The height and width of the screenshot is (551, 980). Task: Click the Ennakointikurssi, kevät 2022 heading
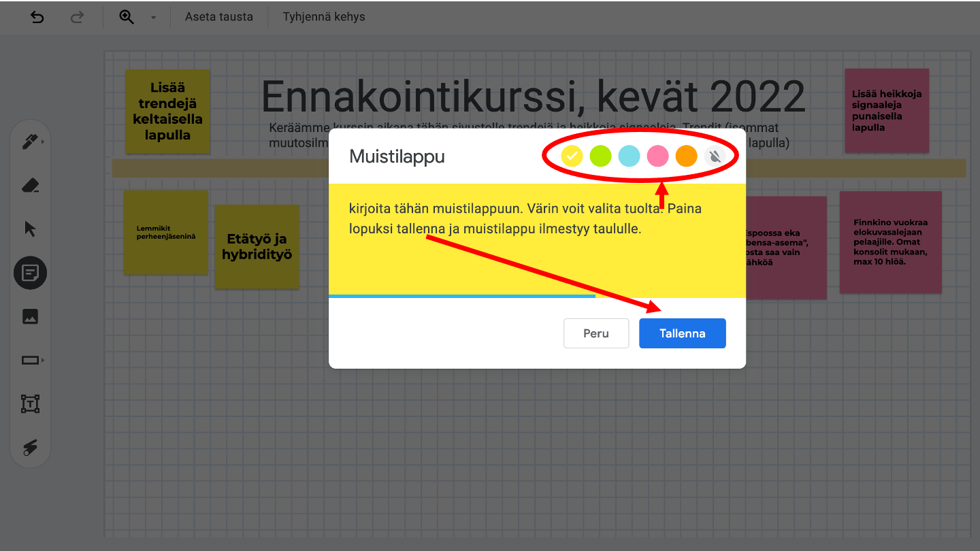coord(533,97)
